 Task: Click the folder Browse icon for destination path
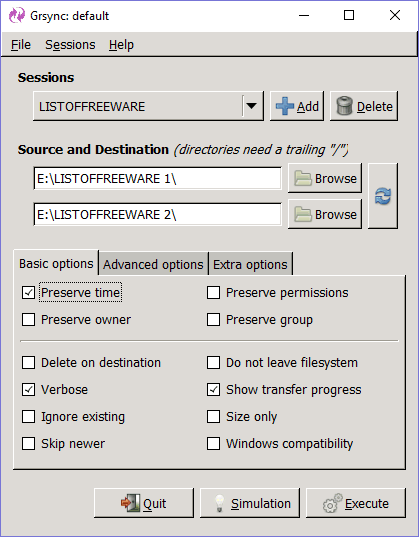click(x=303, y=214)
